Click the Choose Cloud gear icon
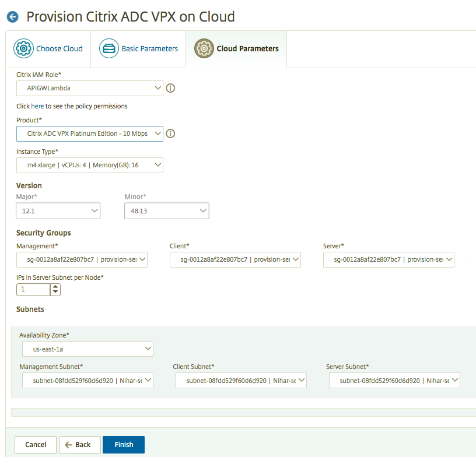This screenshot has width=476, height=457. click(23, 48)
